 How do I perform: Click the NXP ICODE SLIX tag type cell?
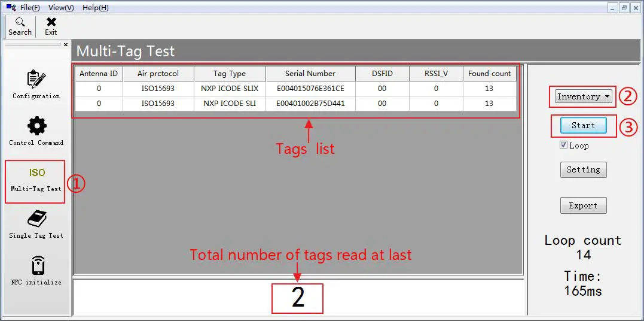(x=230, y=89)
